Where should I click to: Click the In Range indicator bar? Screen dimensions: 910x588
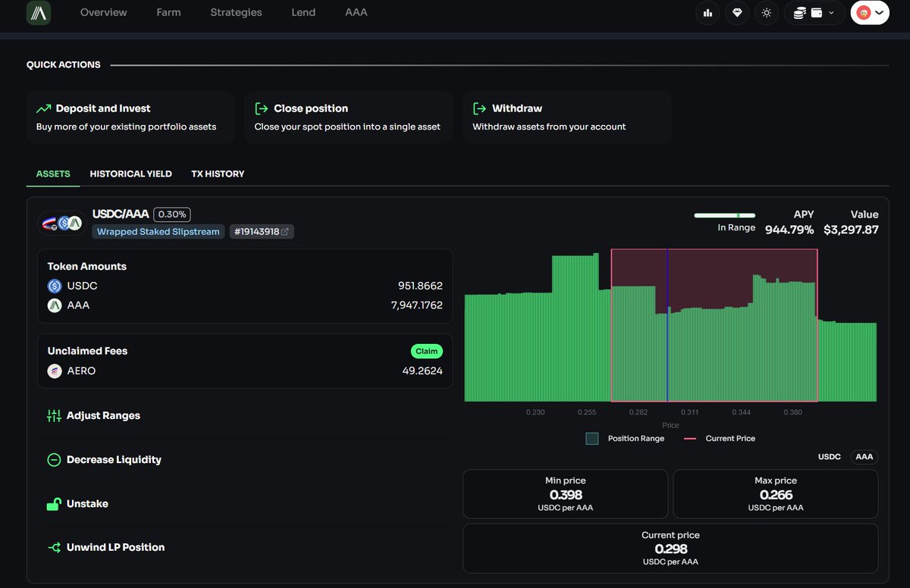pos(725,216)
